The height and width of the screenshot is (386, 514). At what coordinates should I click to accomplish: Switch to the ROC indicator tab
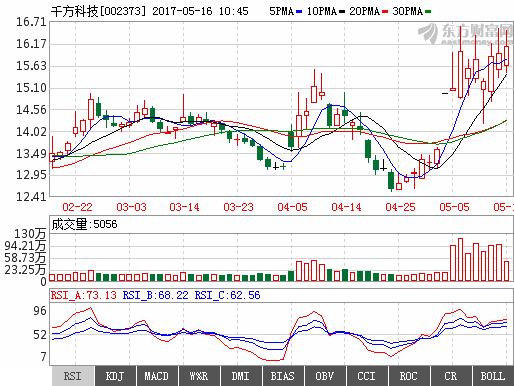409,376
